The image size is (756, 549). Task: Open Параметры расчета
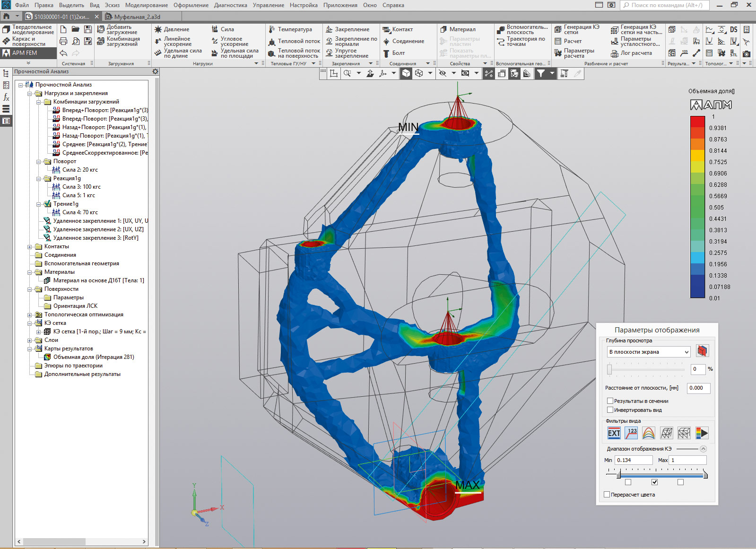(x=574, y=53)
